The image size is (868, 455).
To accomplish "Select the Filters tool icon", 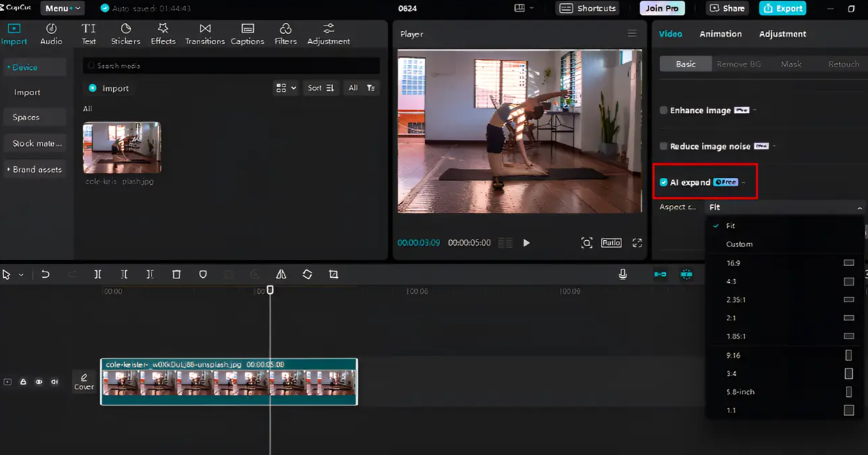I will [x=285, y=34].
